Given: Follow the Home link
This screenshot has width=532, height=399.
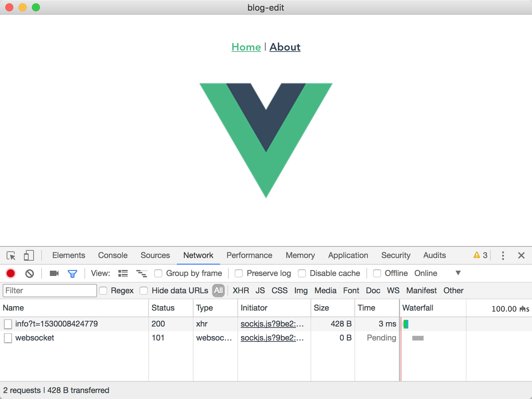Looking at the screenshot, I should [246, 47].
